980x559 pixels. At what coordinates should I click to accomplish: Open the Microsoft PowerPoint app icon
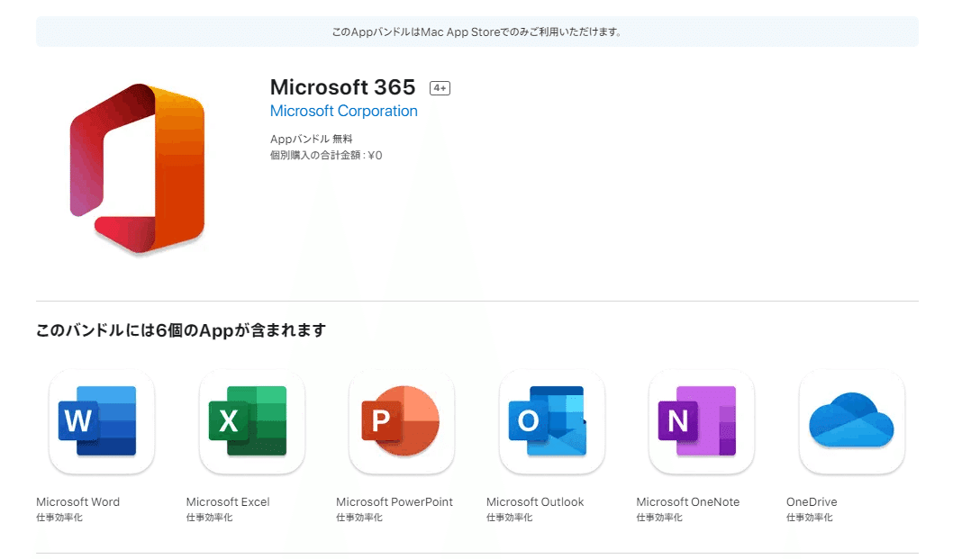pyautogui.click(x=402, y=421)
